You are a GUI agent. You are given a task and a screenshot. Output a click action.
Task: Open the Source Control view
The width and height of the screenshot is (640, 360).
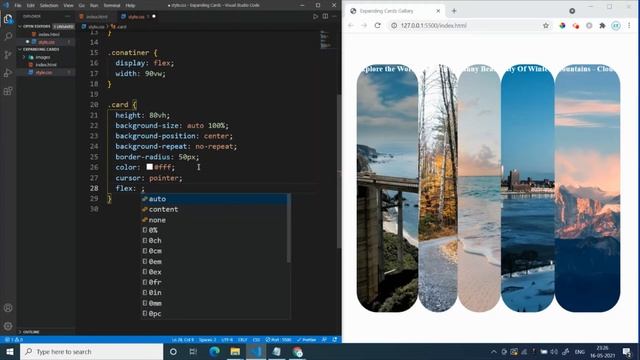(8, 55)
